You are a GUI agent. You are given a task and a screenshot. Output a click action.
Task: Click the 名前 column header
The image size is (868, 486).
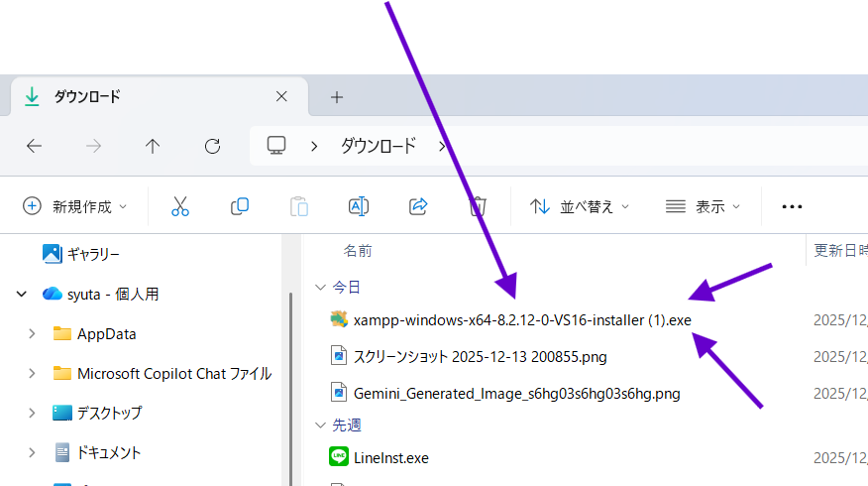point(358,251)
